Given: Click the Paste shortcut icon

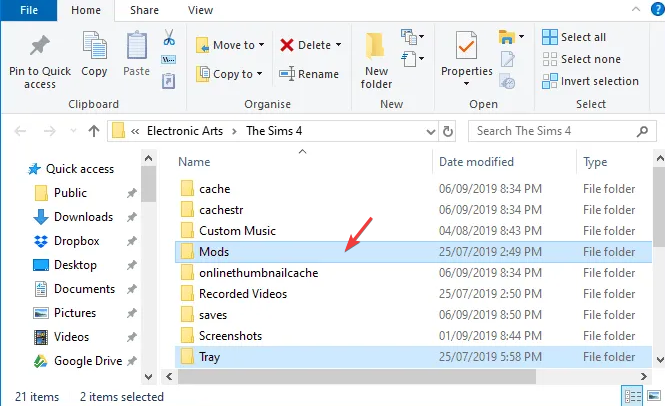Looking at the screenshot, I should tap(169, 81).
